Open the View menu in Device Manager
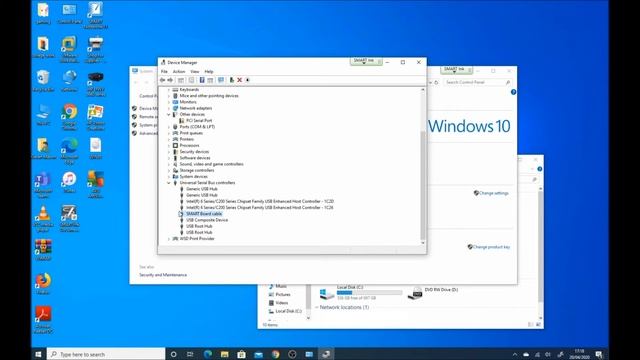The image size is (640, 360). tap(195, 71)
